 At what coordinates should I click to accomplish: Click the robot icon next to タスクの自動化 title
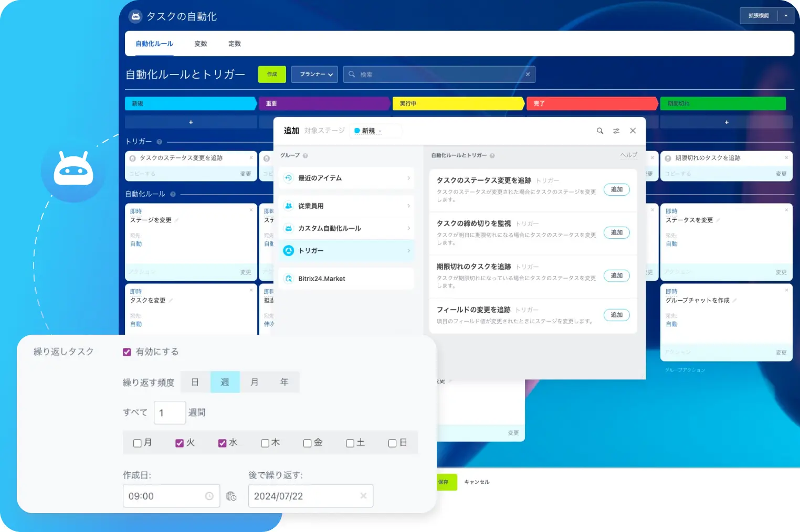(x=135, y=16)
